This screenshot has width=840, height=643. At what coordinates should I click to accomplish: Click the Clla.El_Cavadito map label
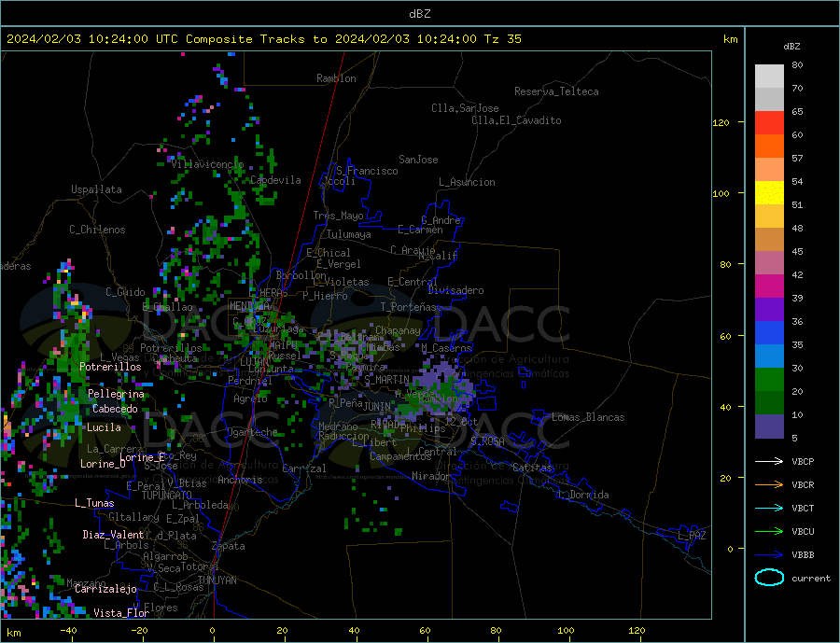point(516,120)
